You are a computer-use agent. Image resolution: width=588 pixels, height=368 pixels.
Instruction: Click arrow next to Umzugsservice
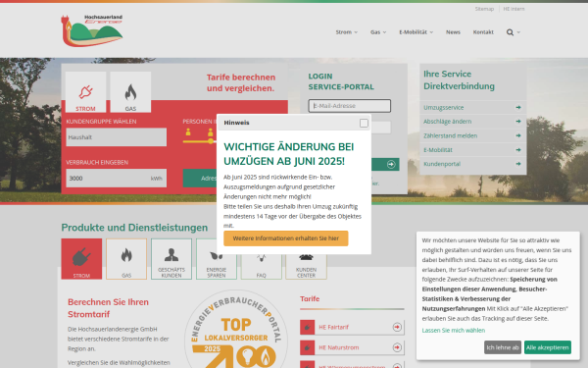click(518, 107)
